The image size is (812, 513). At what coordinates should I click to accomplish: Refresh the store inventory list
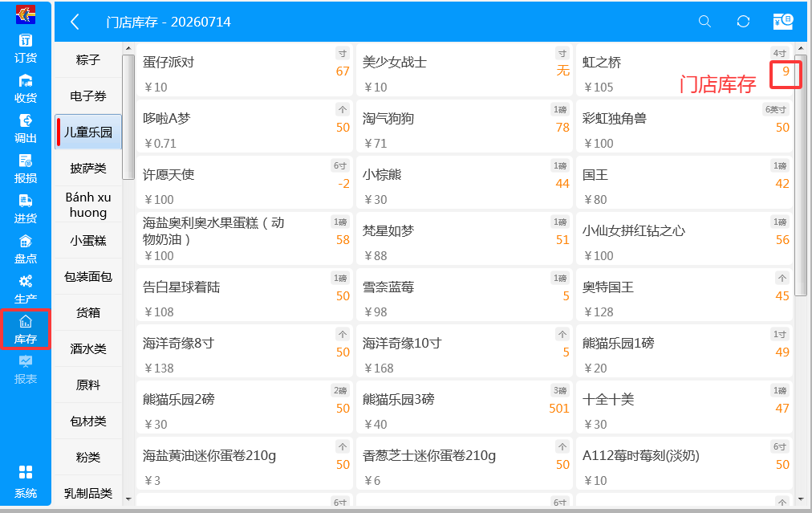point(743,21)
